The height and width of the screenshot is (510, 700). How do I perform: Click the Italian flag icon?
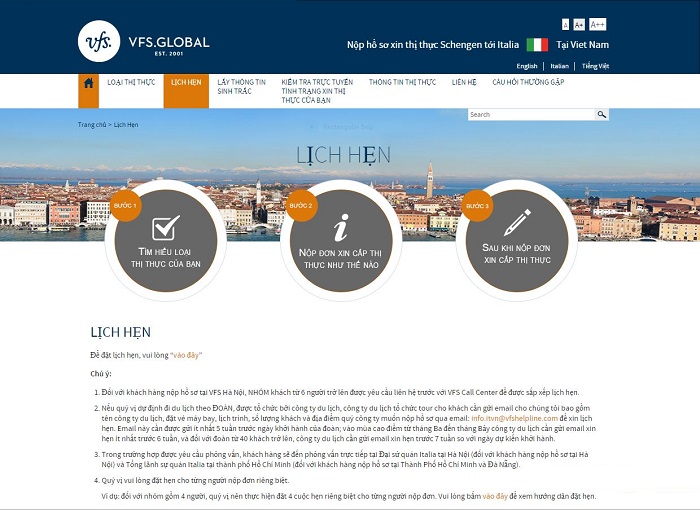[x=537, y=45]
